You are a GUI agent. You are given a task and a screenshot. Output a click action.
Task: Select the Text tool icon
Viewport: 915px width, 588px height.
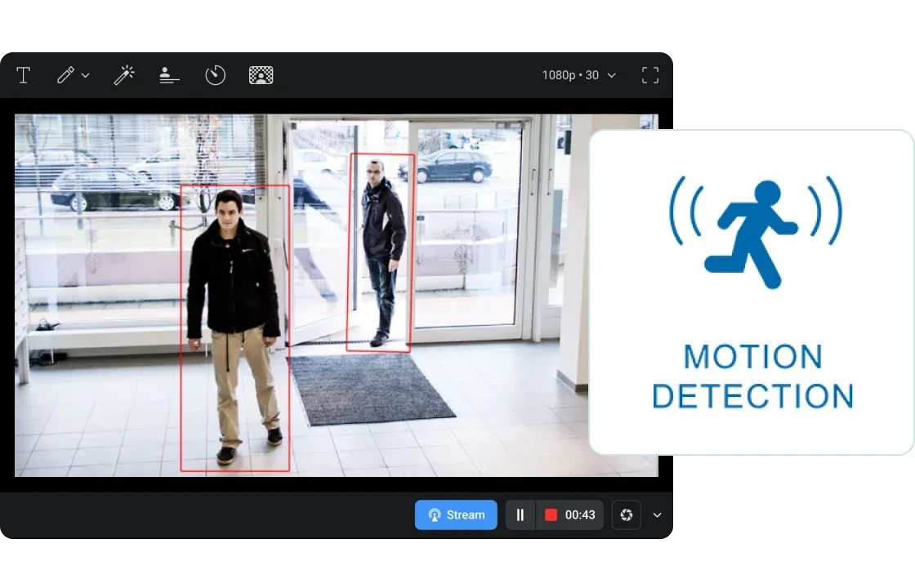tap(24, 76)
